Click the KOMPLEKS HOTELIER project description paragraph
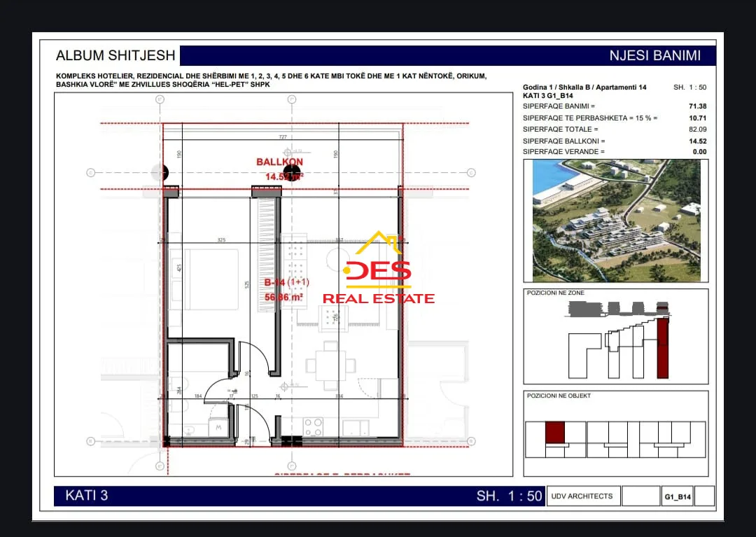This screenshot has height=537, width=756. click(272, 80)
